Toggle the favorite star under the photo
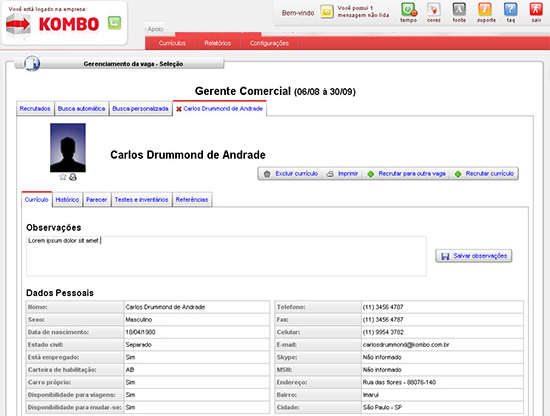550x416 pixels. point(63,177)
